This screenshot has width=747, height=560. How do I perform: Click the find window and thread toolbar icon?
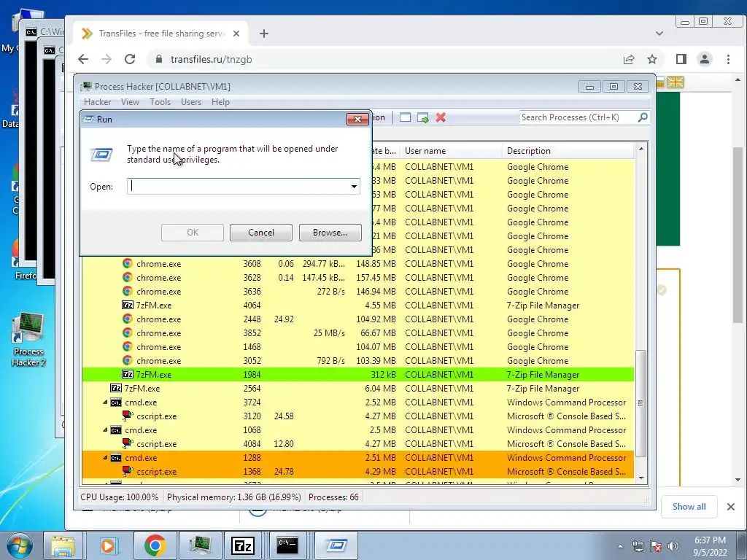pos(422,117)
